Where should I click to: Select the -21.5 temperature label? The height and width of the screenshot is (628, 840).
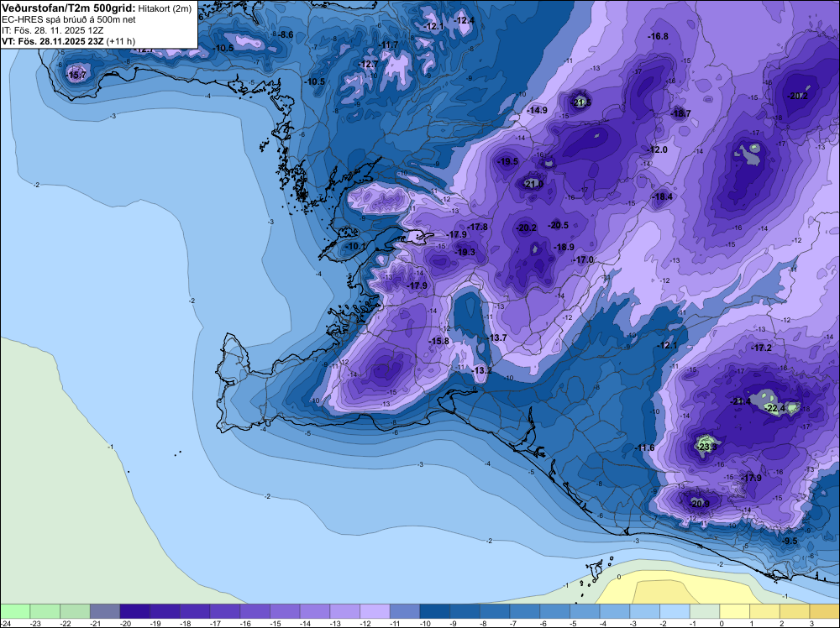pos(582,102)
